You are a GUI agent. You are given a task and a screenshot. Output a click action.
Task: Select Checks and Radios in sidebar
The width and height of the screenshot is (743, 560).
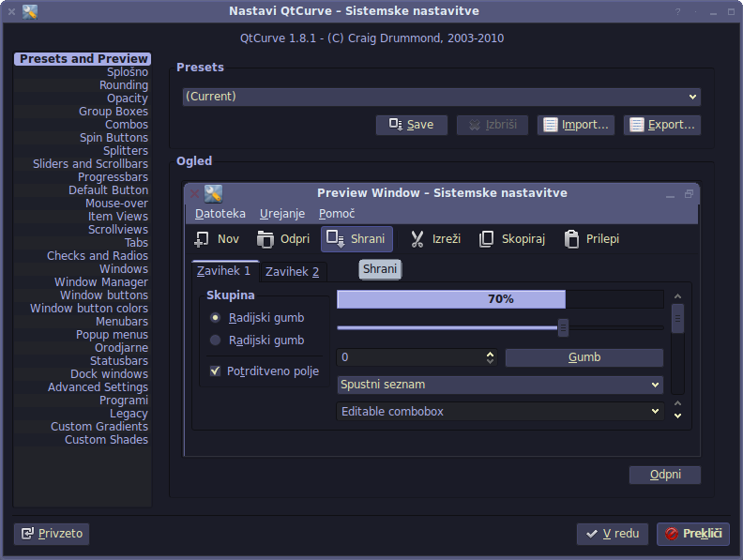83,256
